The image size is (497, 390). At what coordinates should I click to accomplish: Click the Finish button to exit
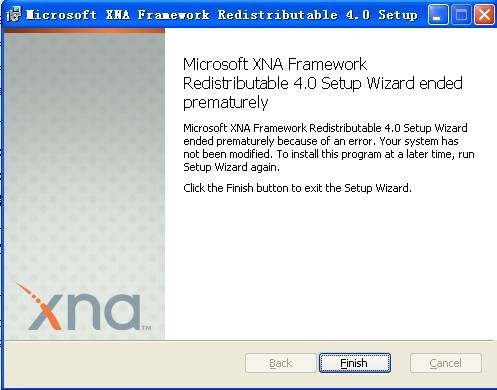[x=355, y=363]
